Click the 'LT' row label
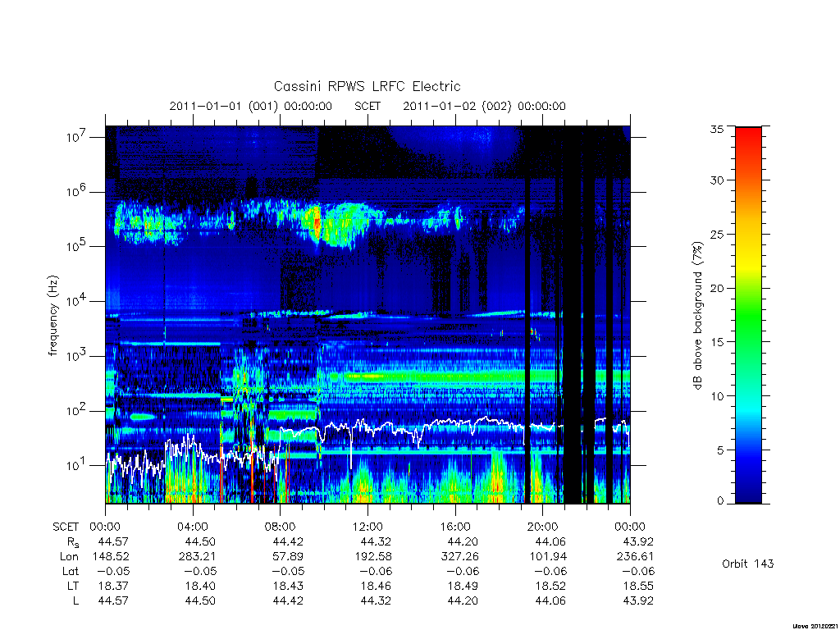Image resolution: width=840 pixels, height=630 pixels. [x=72, y=586]
